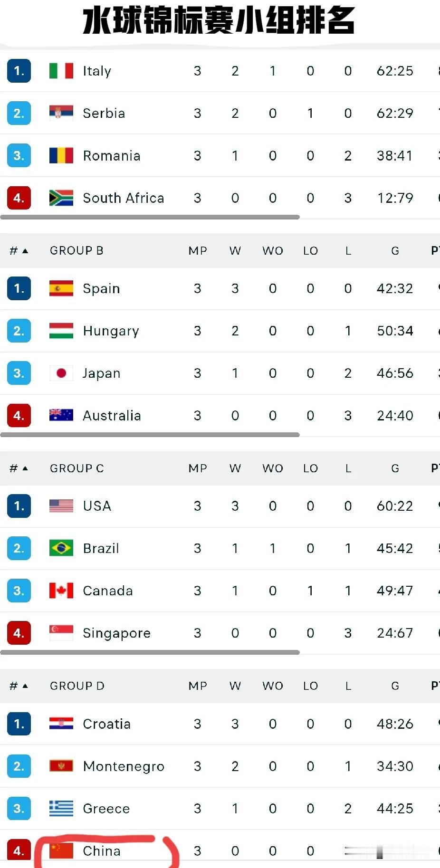The width and height of the screenshot is (440, 868).
Task: Open the USA team link
Action: (x=97, y=506)
